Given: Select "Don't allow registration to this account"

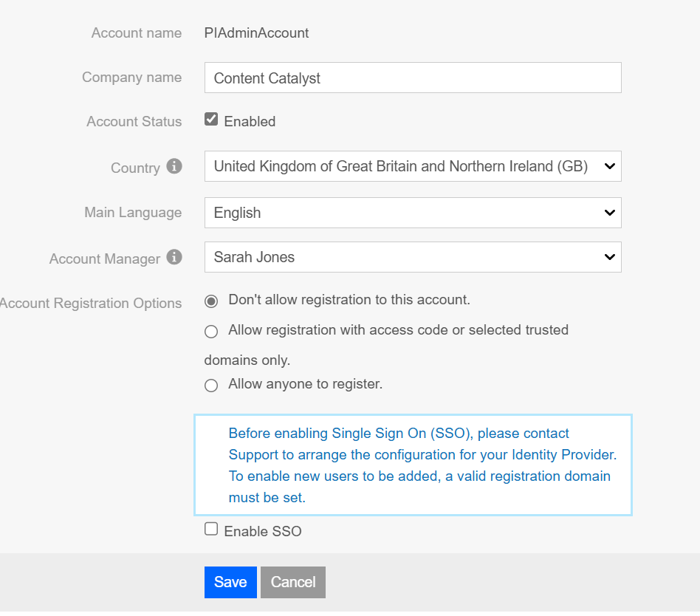Looking at the screenshot, I should tap(211, 301).
